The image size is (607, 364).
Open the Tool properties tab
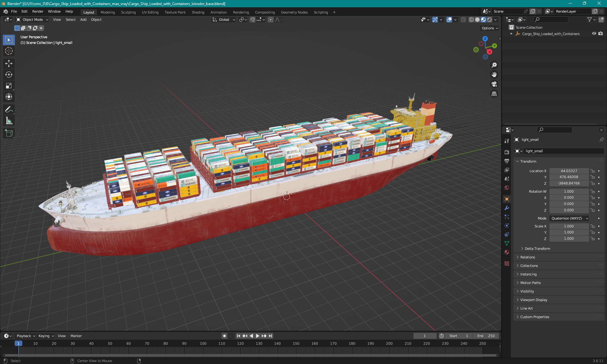pos(507,141)
